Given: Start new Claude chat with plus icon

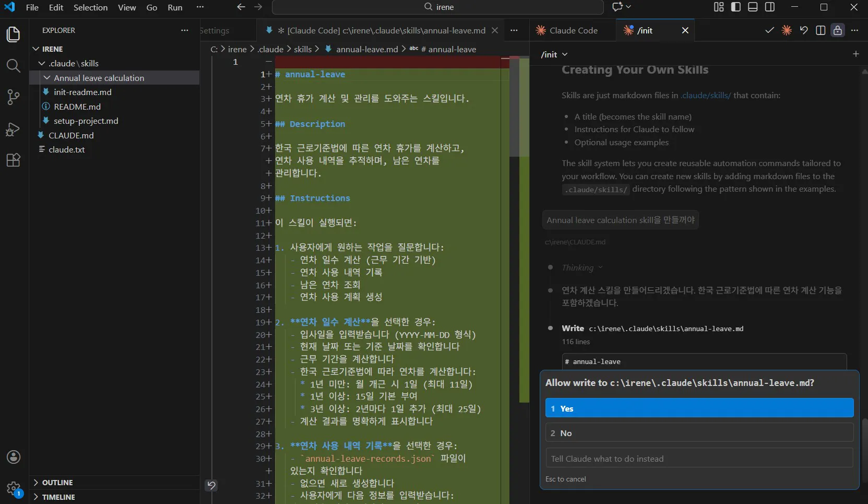Looking at the screenshot, I should tap(855, 54).
